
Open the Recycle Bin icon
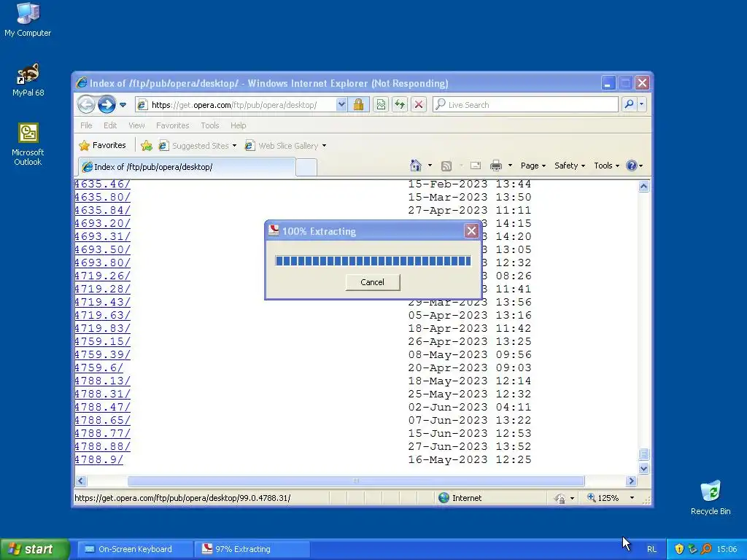[x=711, y=497]
